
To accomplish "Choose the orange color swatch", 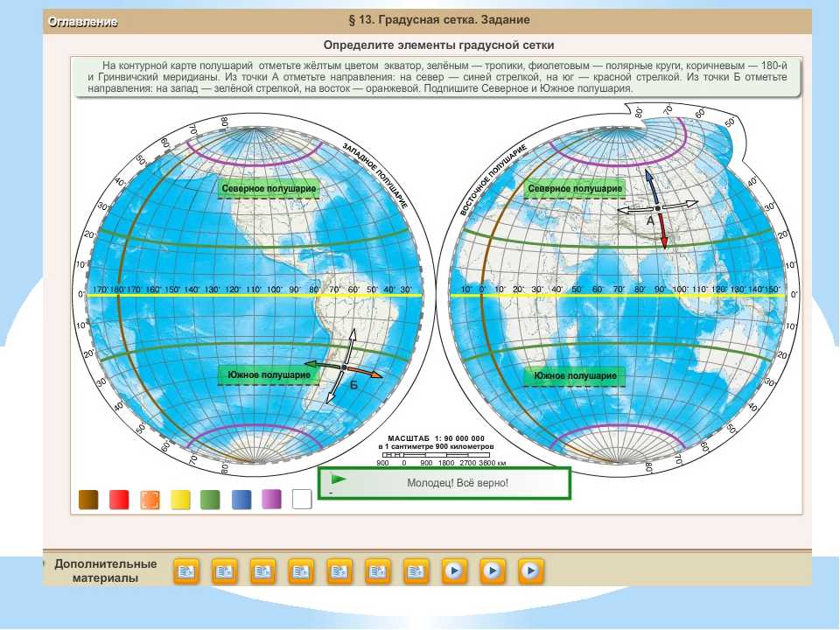I will click(150, 500).
